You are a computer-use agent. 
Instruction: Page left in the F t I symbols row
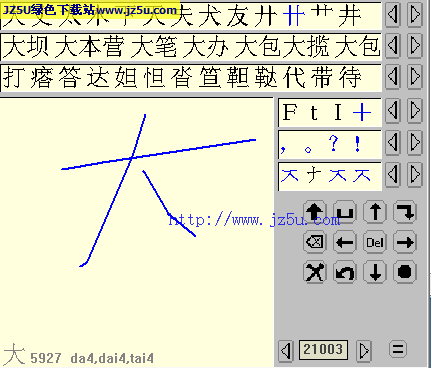point(393,110)
